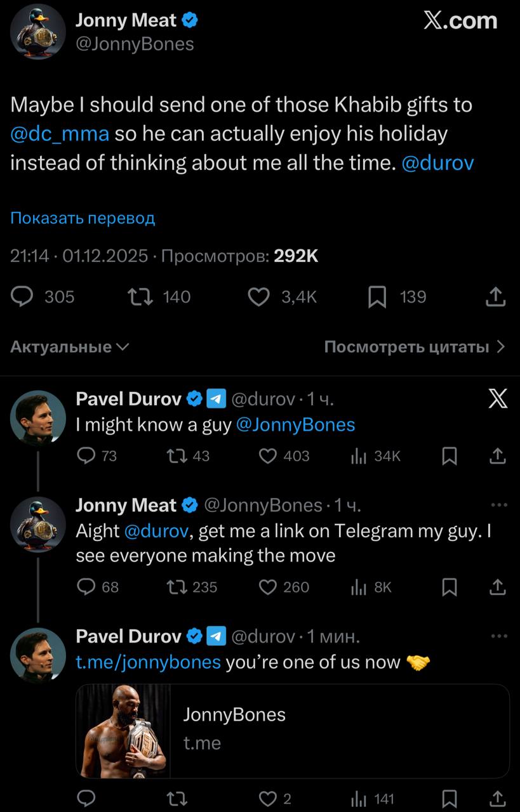Image resolution: width=520 pixels, height=812 pixels.
Task: Bookmark the main post with 139 saves
Action: pos(377,297)
